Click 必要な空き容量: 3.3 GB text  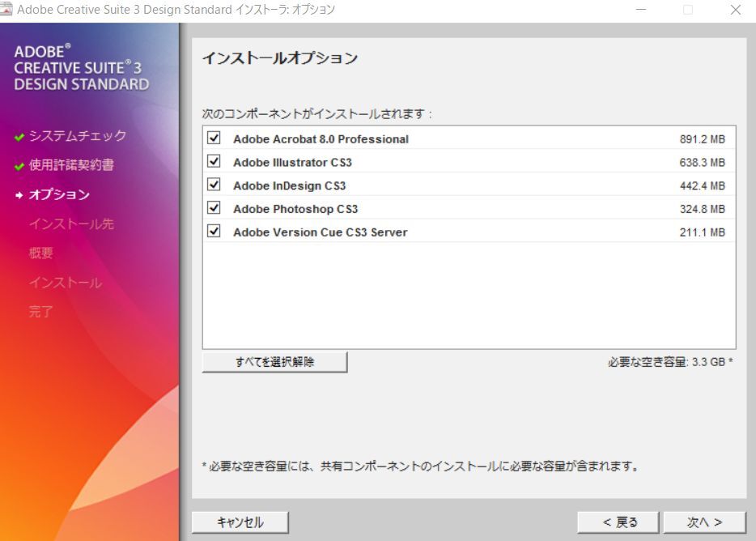coord(670,361)
